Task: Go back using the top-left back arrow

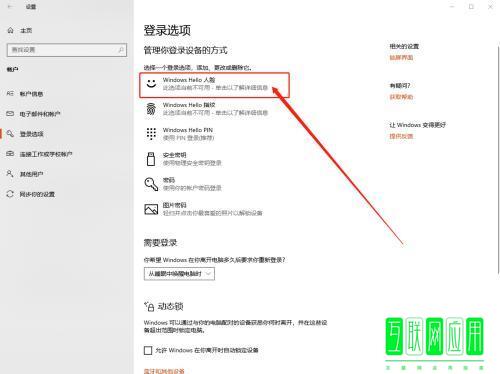Action: click(x=10, y=7)
